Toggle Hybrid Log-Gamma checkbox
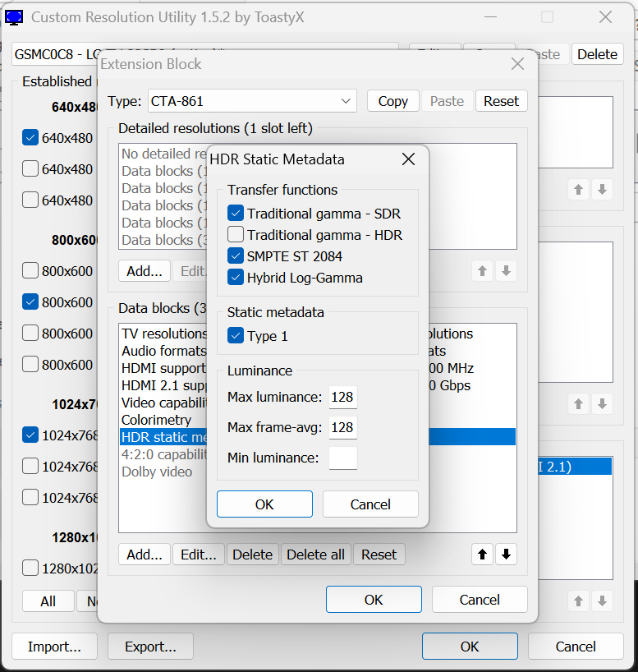The image size is (638, 672). point(235,278)
